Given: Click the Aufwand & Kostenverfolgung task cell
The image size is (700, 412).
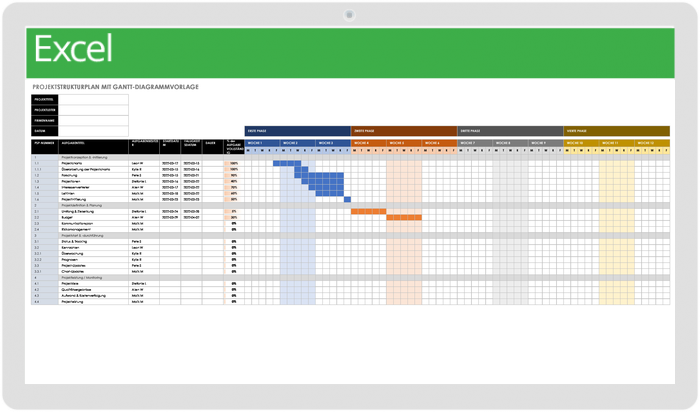Looking at the screenshot, I should 93,295.
